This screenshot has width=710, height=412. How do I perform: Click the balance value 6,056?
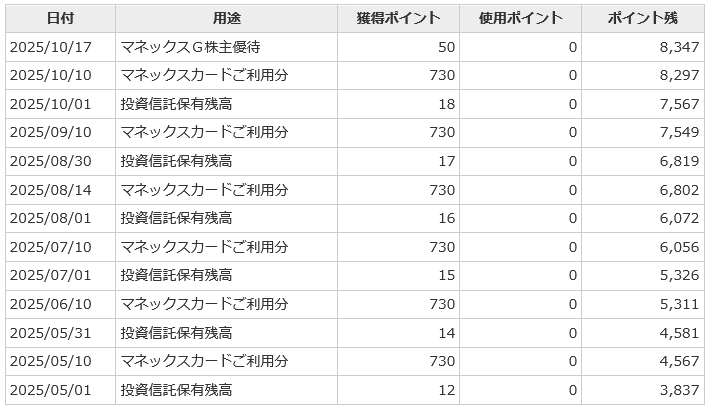677,246
